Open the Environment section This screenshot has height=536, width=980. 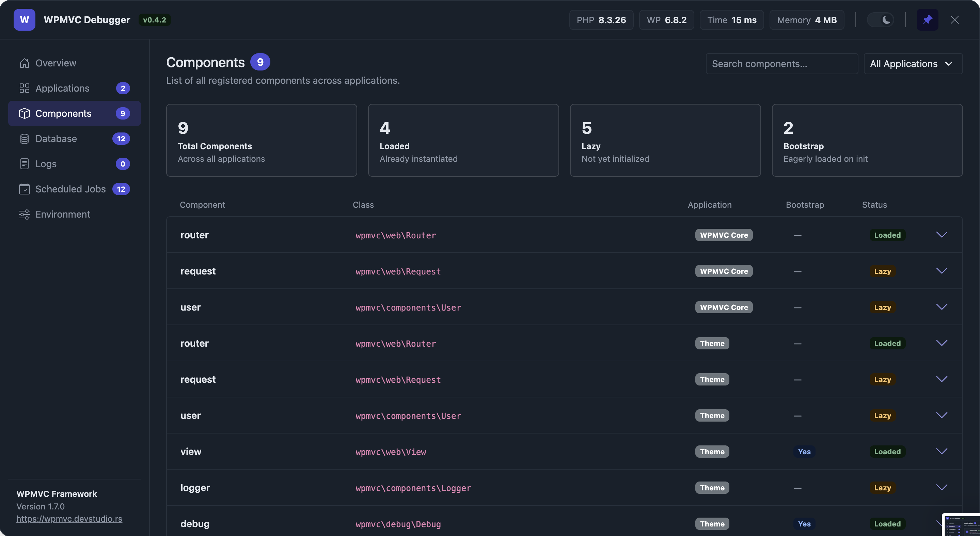pos(75,214)
